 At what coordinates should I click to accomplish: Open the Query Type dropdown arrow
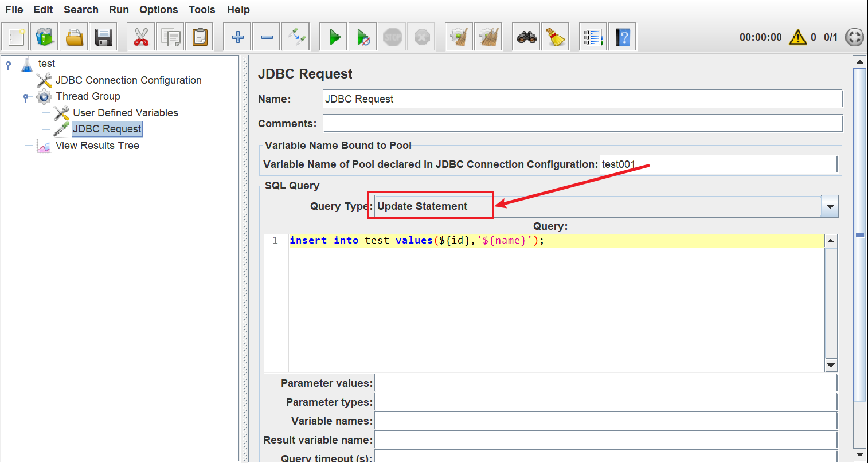830,206
